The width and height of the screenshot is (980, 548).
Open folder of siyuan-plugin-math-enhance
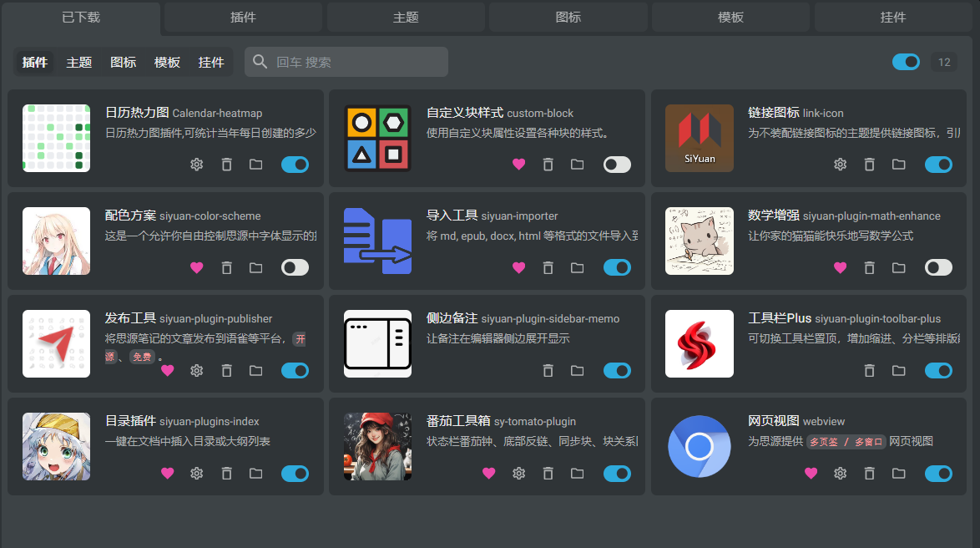pyautogui.click(x=899, y=268)
